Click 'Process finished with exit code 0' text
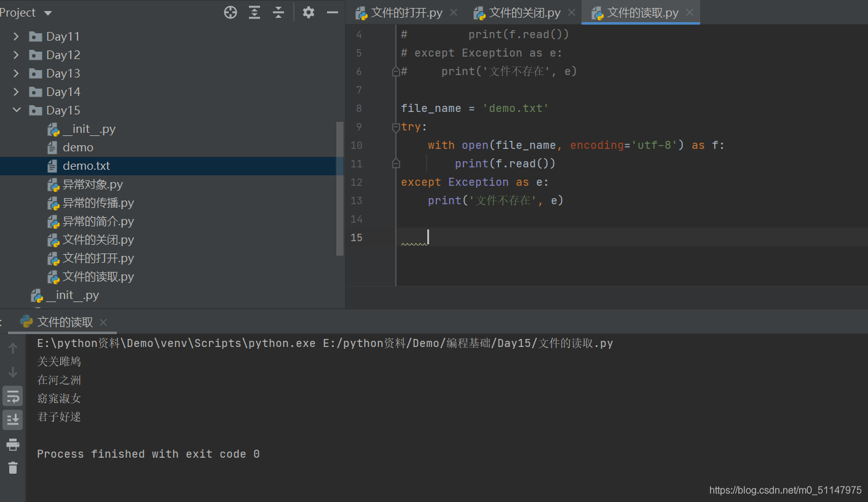The image size is (868, 502). coord(148,454)
